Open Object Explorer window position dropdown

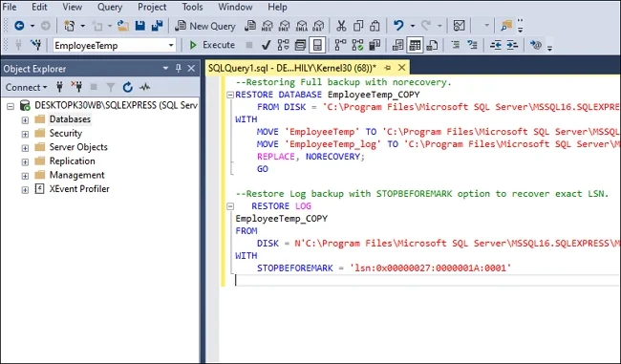pyautogui.click(x=165, y=69)
